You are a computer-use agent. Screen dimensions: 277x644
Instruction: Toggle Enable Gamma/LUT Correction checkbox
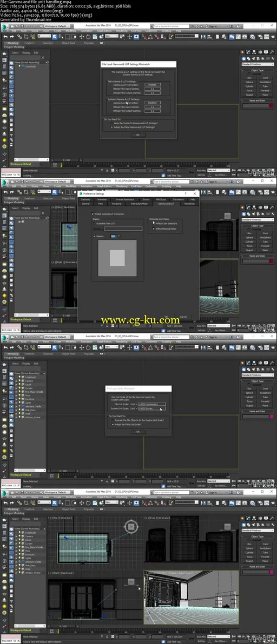tap(93, 213)
